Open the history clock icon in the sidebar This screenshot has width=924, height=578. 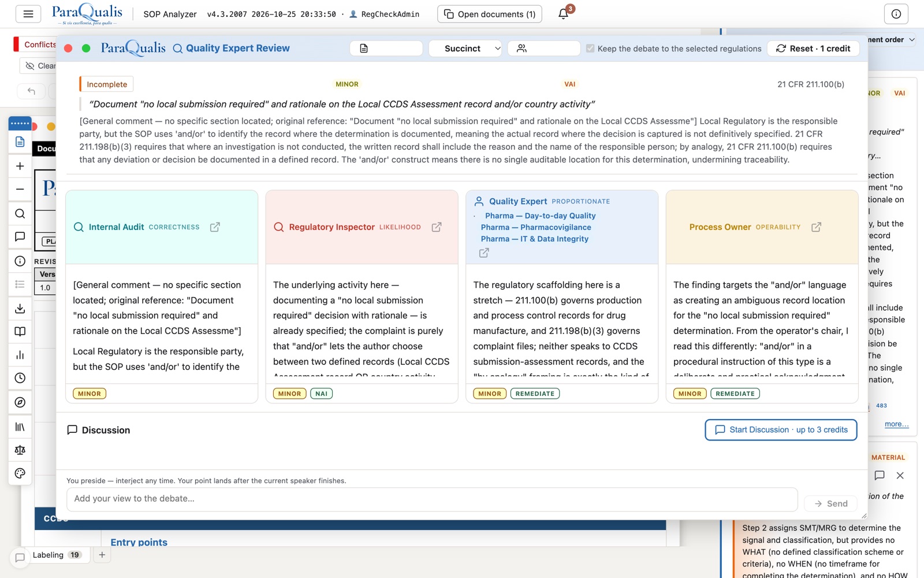[20, 378]
